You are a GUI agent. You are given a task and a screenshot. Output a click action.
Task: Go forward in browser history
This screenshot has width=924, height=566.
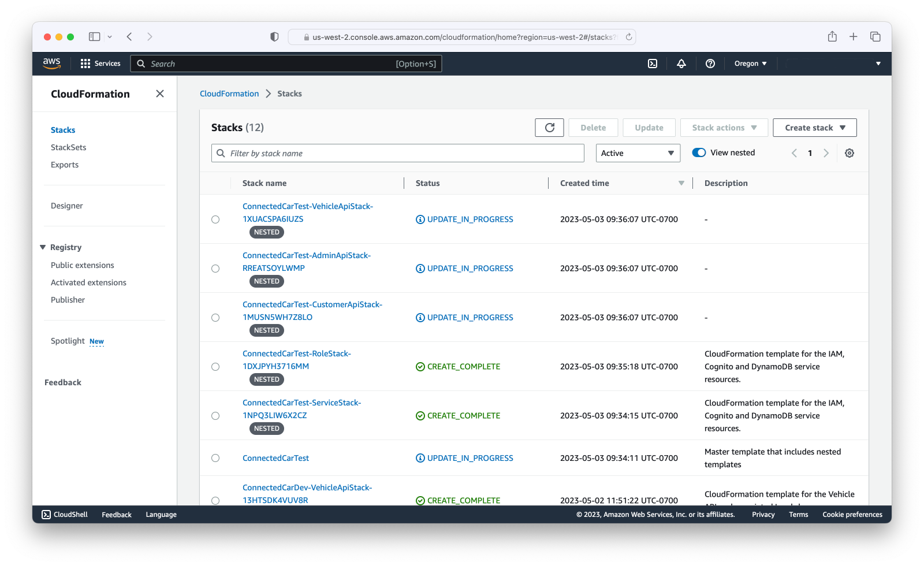(150, 36)
